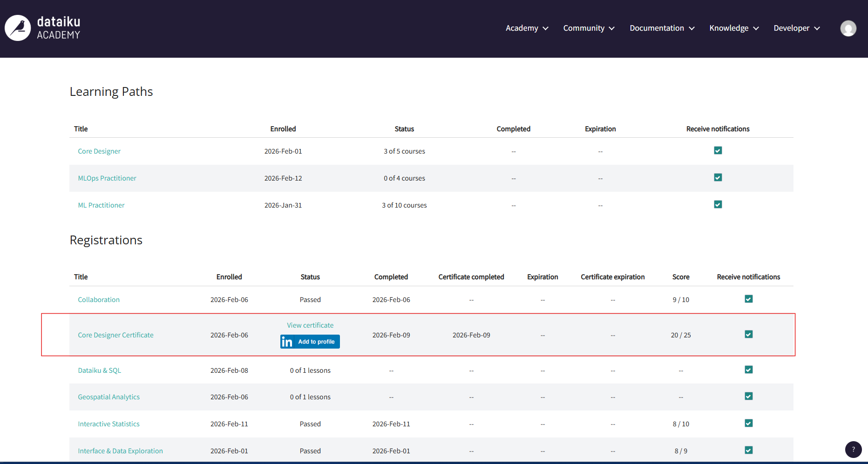Image resolution: width=868 pixels, height=464 pixels.
Task: Uncheck notifications for ML Practitioner path
Action: [x=718, y=204]
